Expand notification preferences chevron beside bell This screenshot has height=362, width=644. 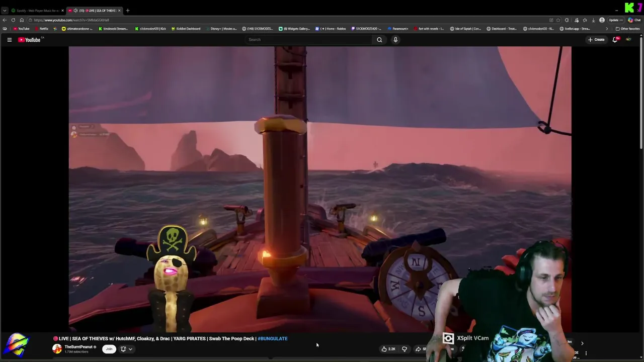[130, 349]
